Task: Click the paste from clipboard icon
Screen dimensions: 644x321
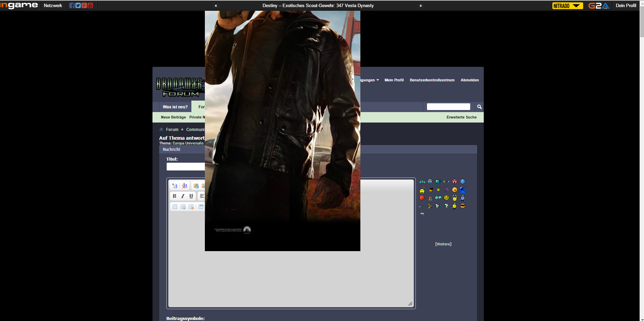Action: coord(196,186)
